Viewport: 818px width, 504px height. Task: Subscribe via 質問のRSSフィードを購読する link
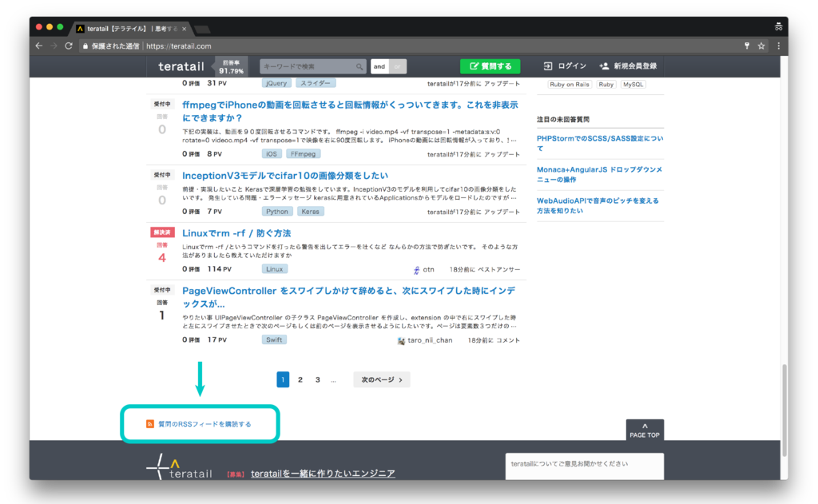[204, 424]
